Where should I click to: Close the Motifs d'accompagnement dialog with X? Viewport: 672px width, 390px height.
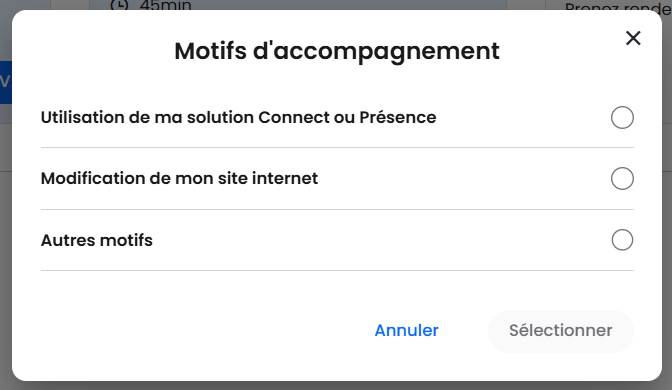click(633, 38)
